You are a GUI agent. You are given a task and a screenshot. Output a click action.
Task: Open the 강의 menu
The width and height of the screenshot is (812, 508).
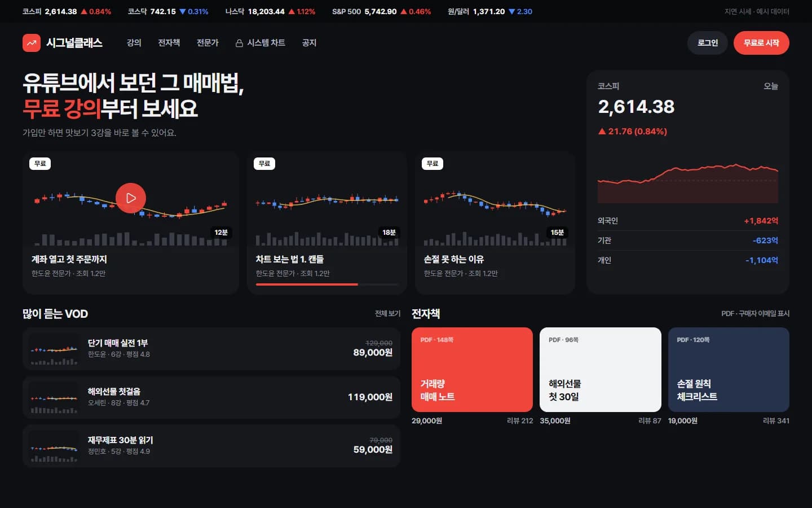click(134, 43)
